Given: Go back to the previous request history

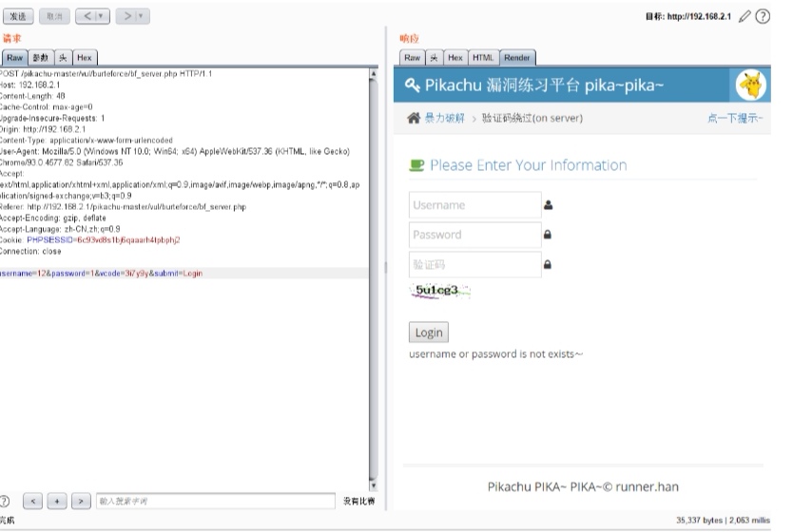Looking at the screenshot, I should (x=87, y=17).
